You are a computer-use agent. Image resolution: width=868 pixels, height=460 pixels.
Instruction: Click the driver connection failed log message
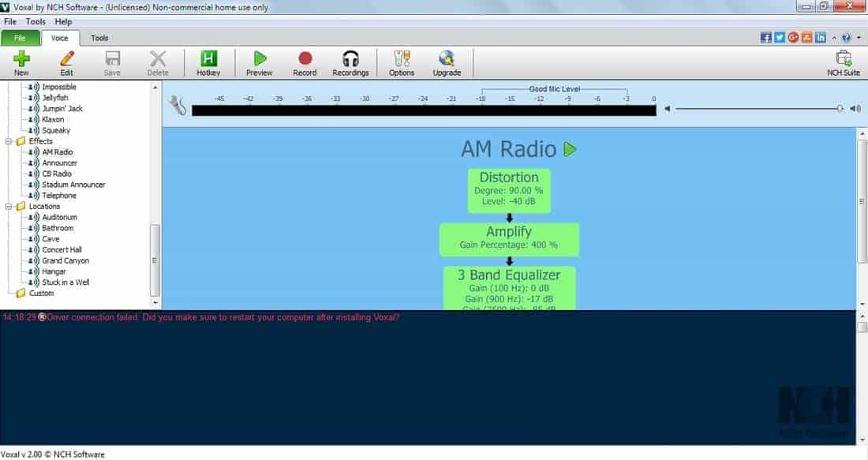pyautogui.click(x=223, y=317)
